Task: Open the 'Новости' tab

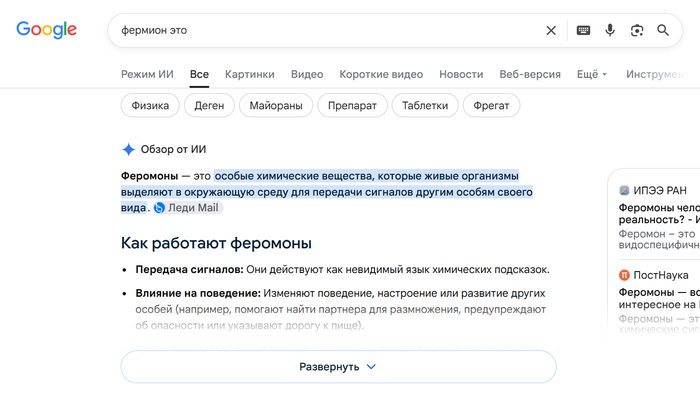Action: click(x=461, y=74)
